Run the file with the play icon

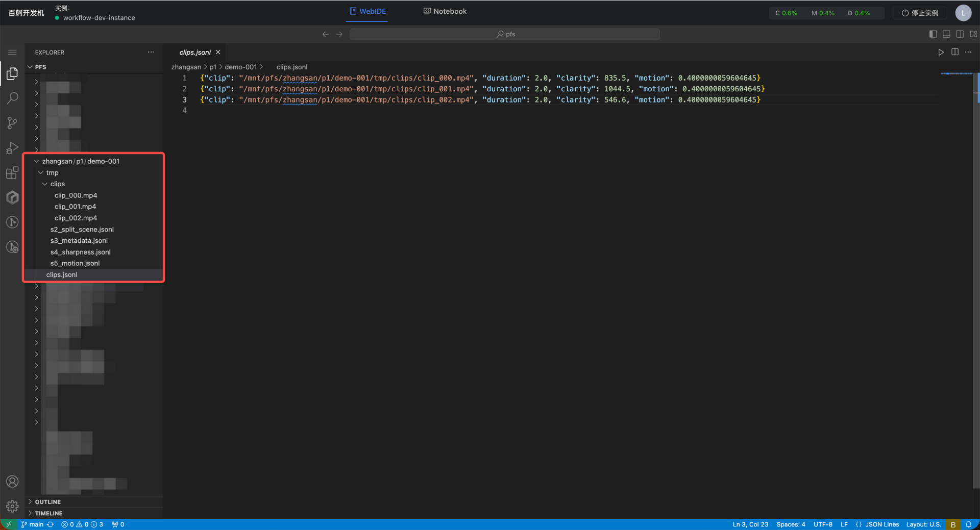941,52
